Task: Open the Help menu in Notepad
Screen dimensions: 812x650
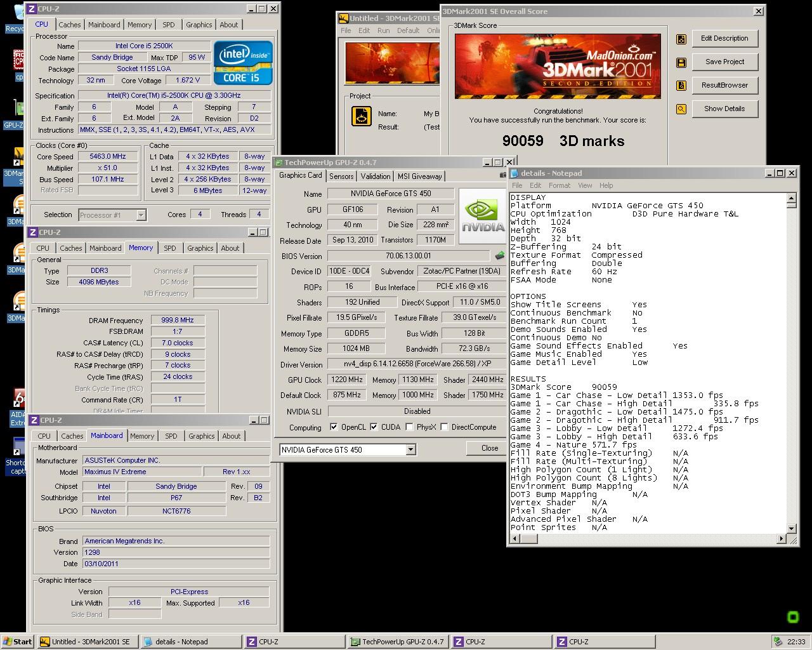Action: pos(606,185)
